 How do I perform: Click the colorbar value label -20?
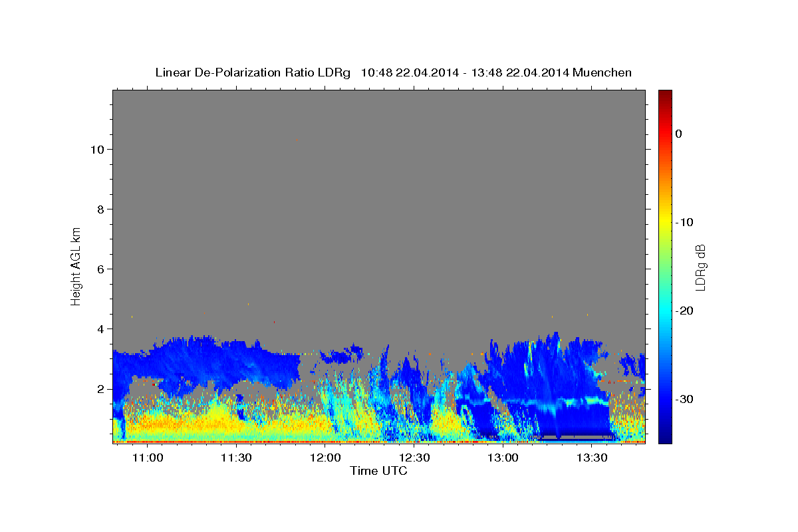684,311
